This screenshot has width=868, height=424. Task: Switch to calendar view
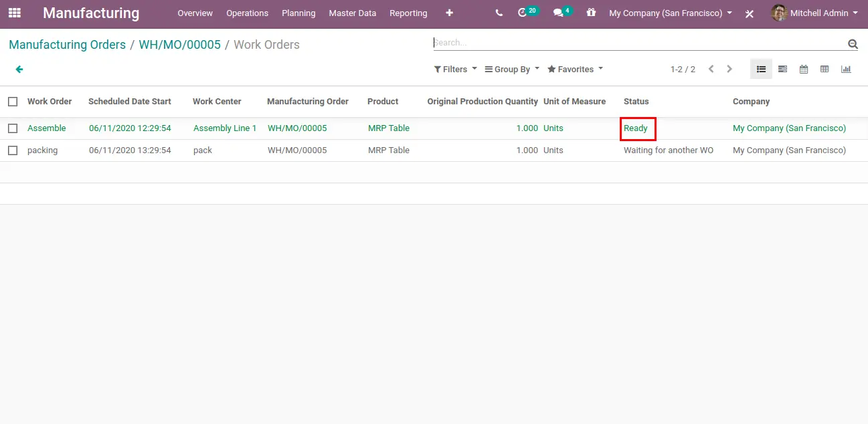804,69
